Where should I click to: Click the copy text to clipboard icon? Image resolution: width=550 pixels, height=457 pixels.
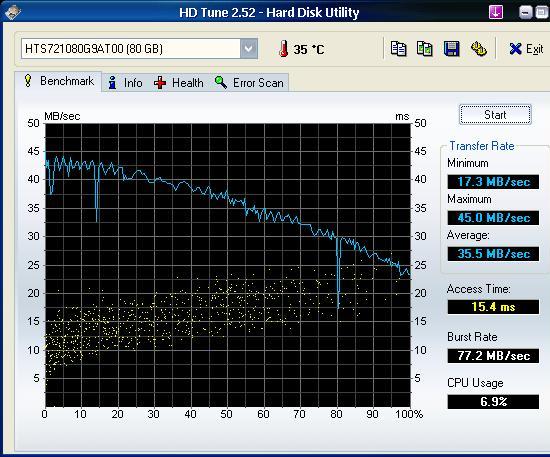point(398,48)
